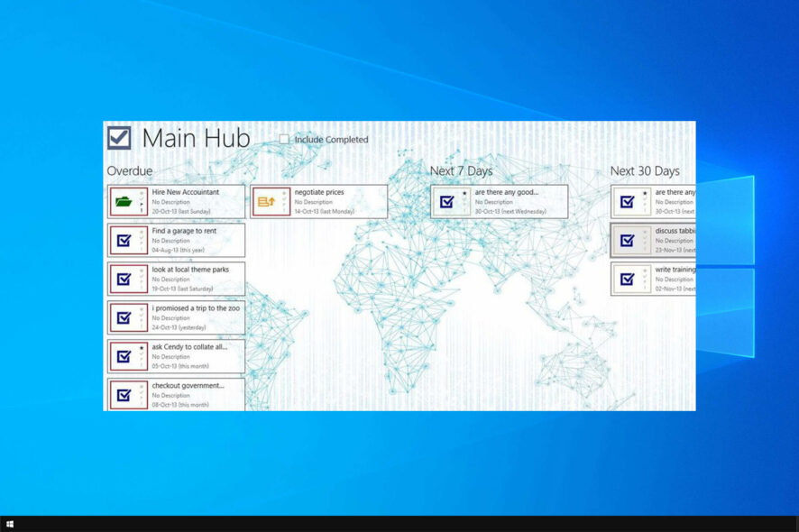The image size is (799, 532).
Task: Click the task icon for the zoo trip card
Action: coord(124,318)
